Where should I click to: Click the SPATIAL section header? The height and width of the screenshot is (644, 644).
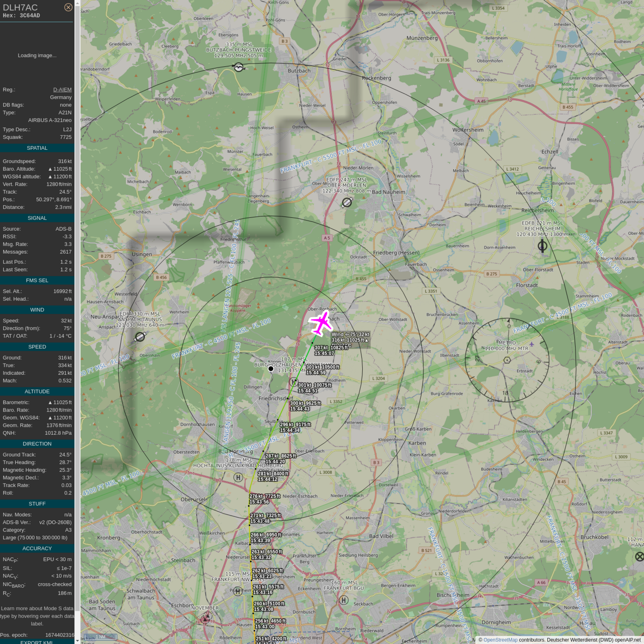[37, 148]
